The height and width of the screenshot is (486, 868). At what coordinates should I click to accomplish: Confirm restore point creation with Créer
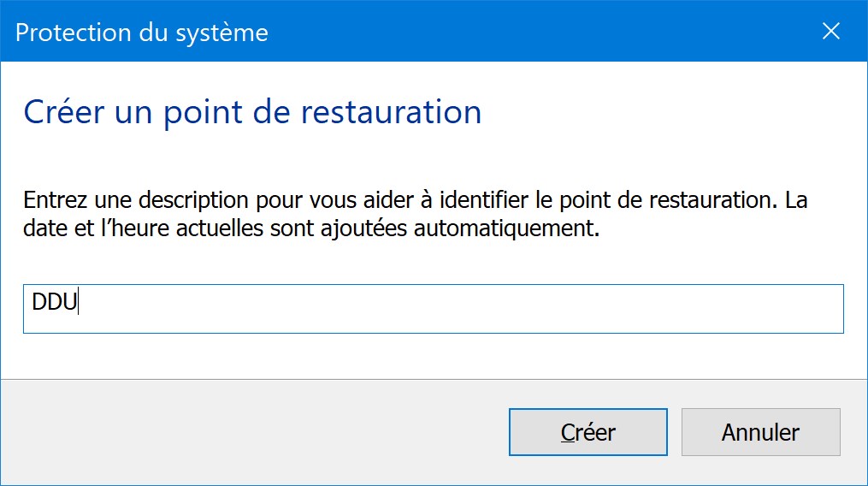[x=588, y=432]
